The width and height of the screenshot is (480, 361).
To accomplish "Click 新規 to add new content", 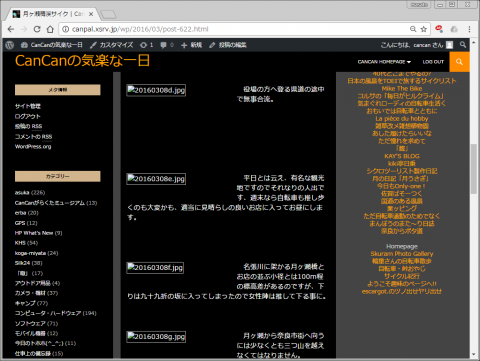I will tap(192, 45).
